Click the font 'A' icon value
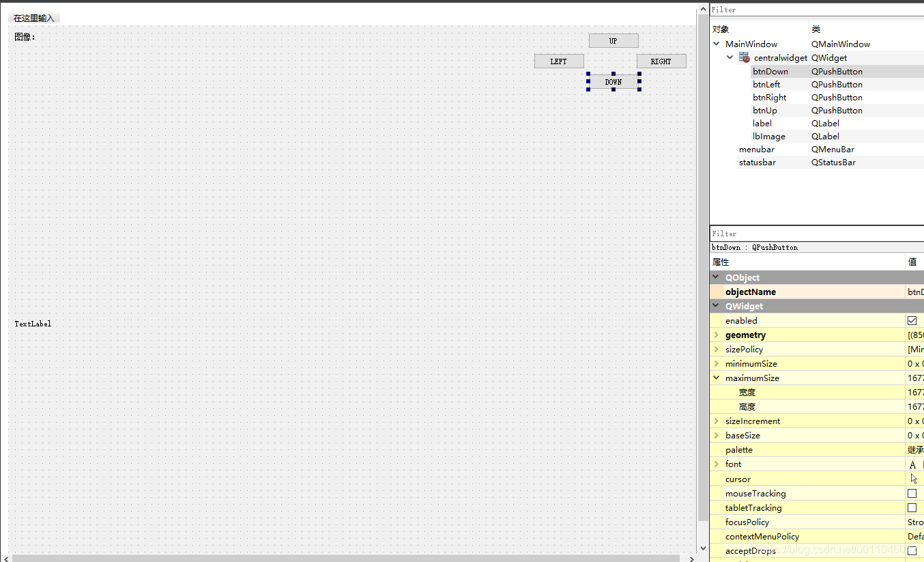The width and height of the screenshot is (924, 562). coord(912,464)
